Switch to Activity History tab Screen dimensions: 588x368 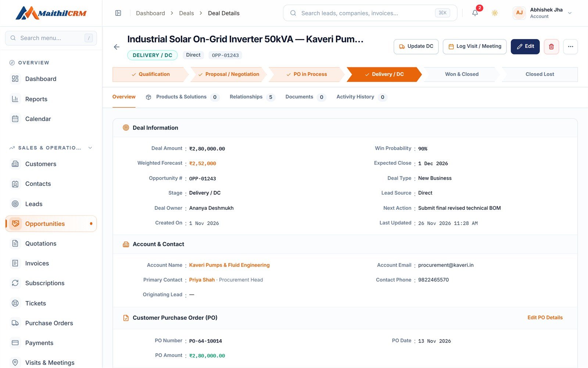[x=362, y=97]
